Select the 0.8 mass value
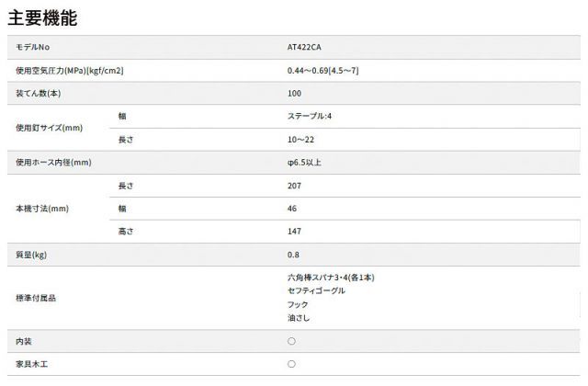 pyautogui.click(x=292, y=255)
